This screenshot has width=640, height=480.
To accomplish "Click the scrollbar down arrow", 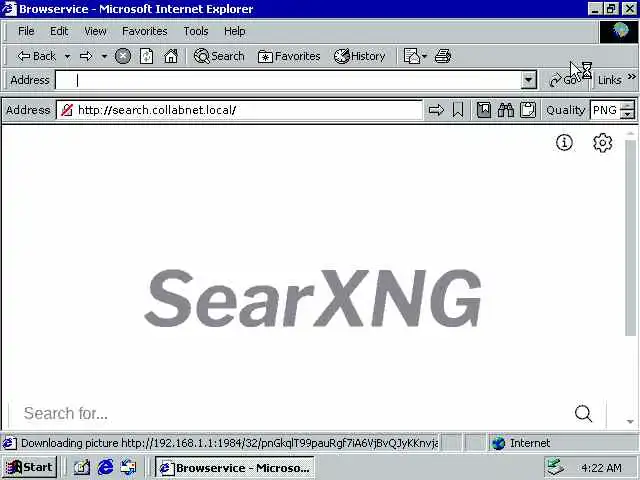I will (631, 422).
